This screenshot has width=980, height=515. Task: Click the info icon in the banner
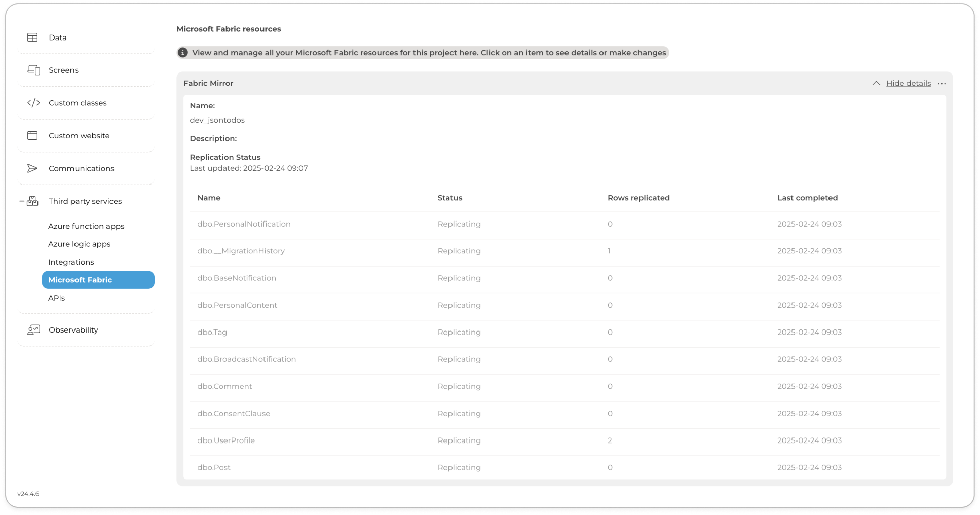[183, 53]
